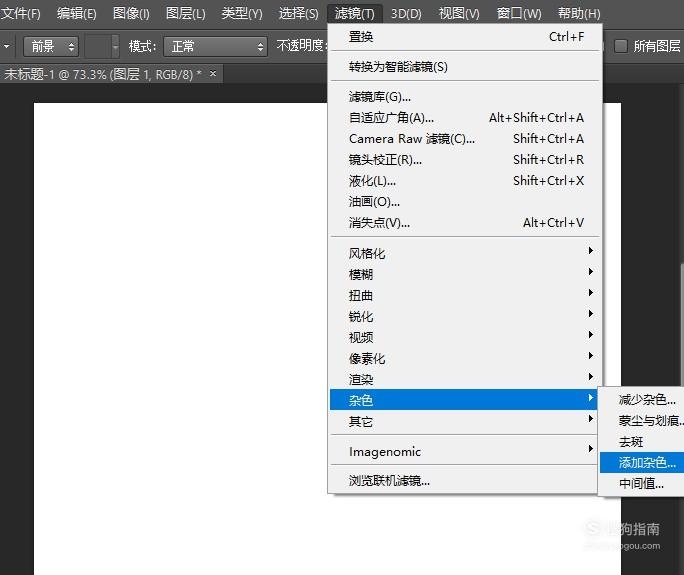Click the highlighted 杂色 submenu item

[x=464, y=400]
